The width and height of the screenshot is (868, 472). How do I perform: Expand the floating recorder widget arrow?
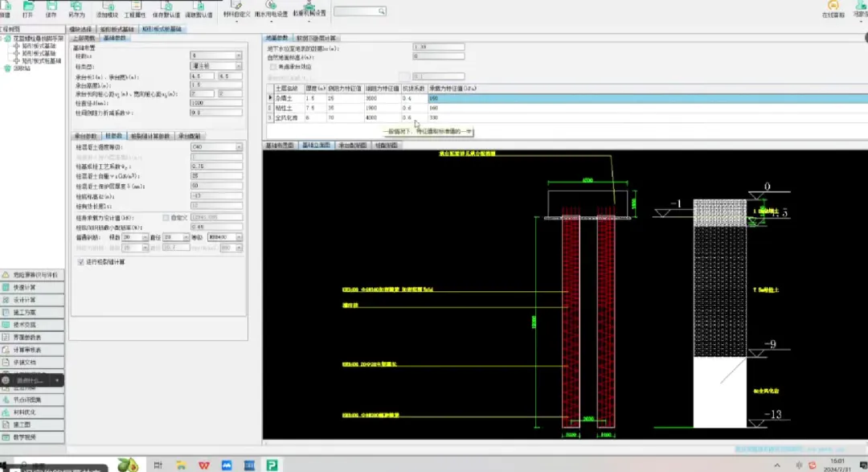coord(57,380)
